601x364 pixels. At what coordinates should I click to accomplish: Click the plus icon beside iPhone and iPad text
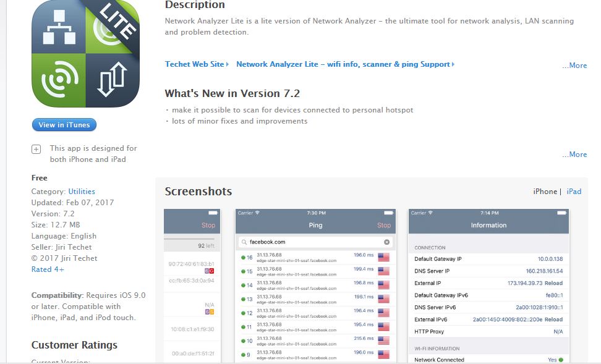tap(36, 149)
